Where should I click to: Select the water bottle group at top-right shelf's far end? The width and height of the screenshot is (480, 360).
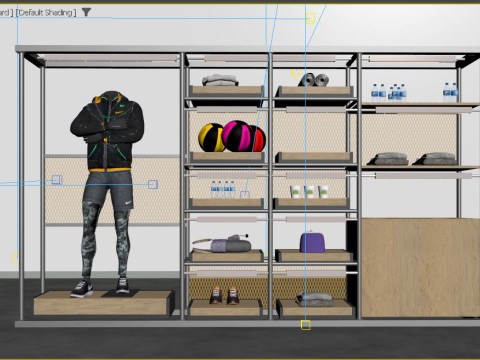[x=451, y=92]
